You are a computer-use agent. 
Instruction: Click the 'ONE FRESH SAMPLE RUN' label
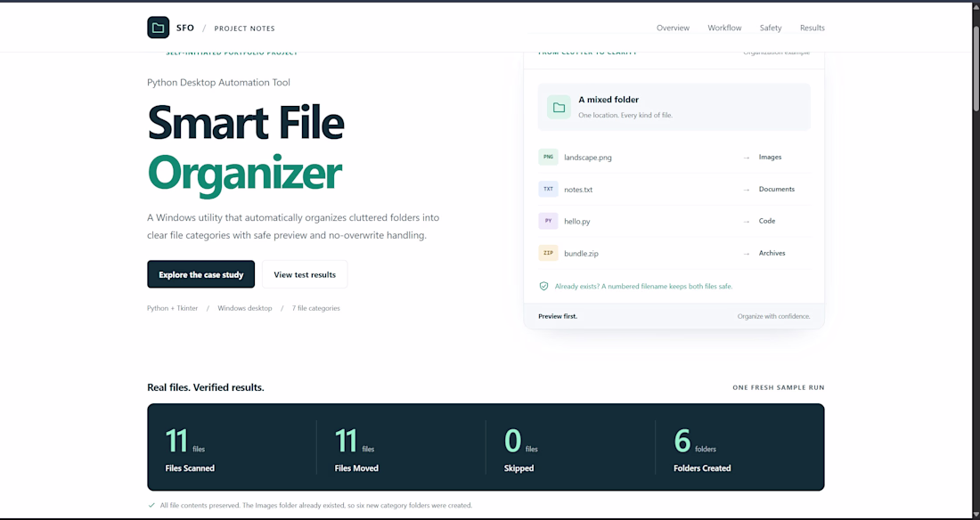pos(779,387)
